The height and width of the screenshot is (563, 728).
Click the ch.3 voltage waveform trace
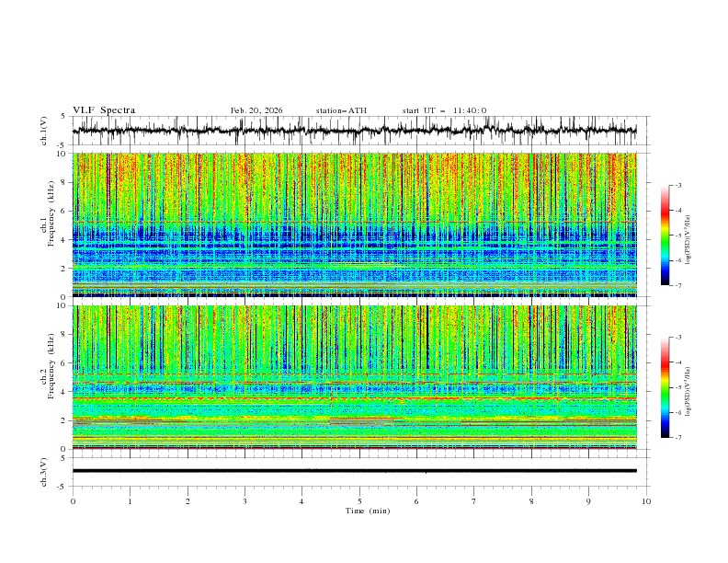355,471
